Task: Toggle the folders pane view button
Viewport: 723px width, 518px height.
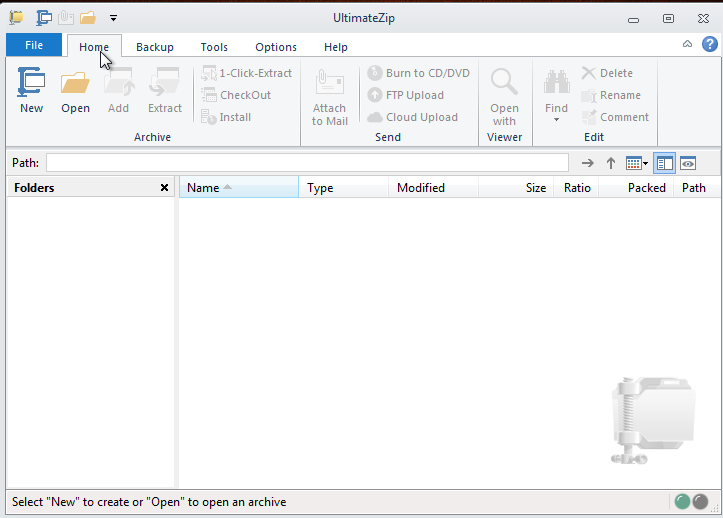Action: pyautogui.click(x=664, y=163)
